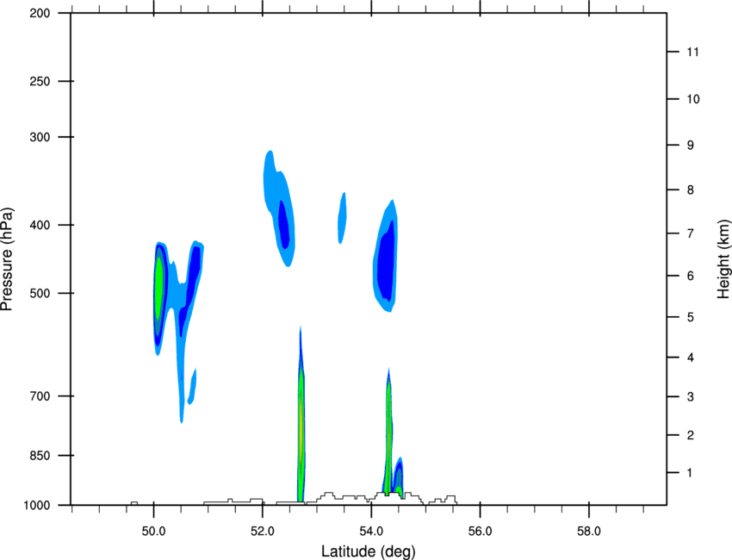Click the 200 hPa tick label
This screenshot has height=560, width=732.
click(40, 13)
